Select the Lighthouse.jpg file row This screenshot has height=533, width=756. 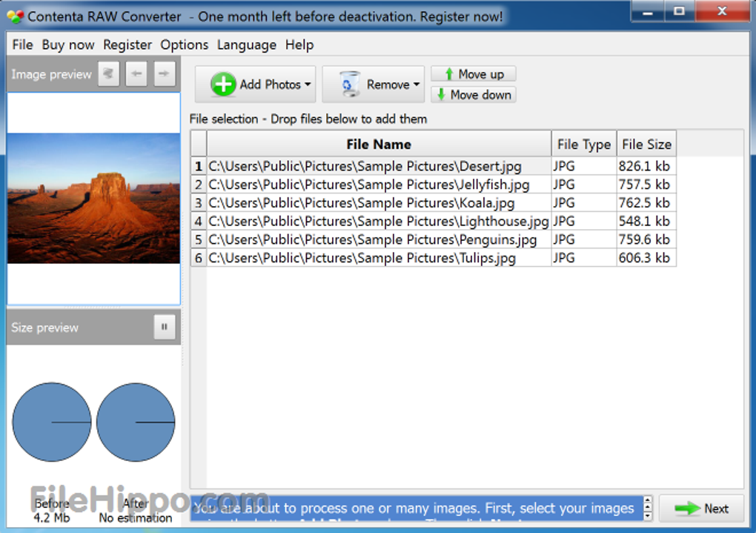point(434,222)
